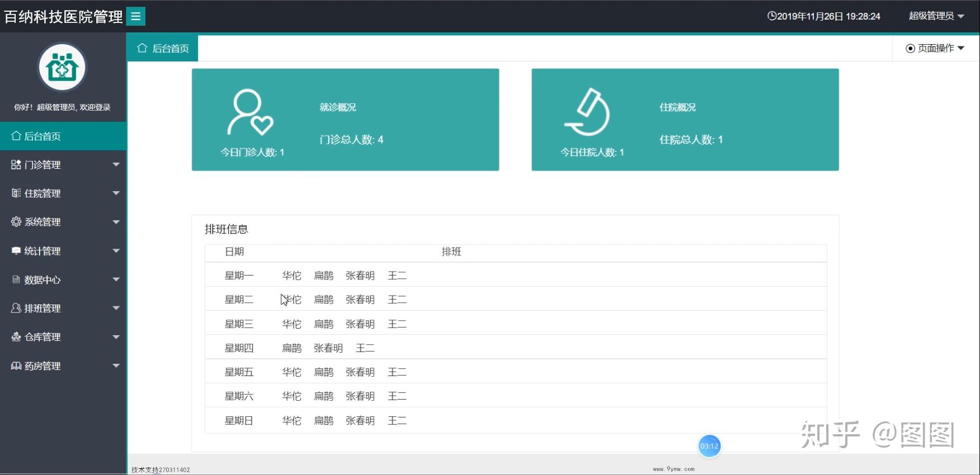Click the 住院管理 list icon
Screen dimensions: 980x475
click(16, 193)
